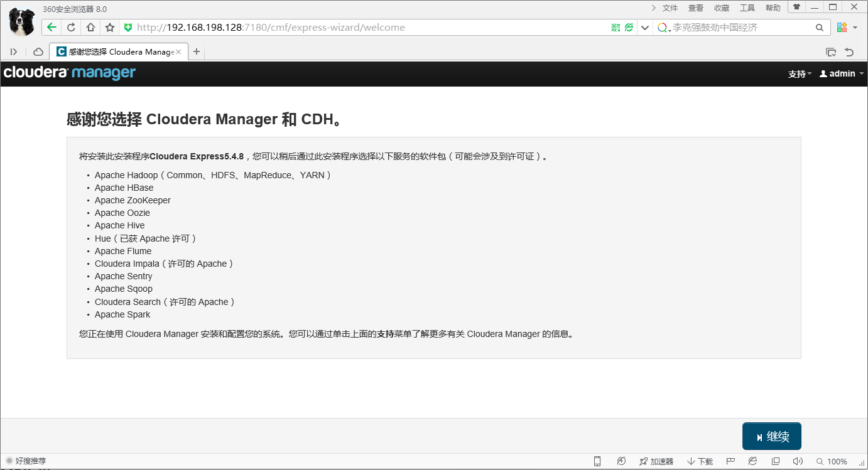Click status bar circled plus swirl icon

621,461
